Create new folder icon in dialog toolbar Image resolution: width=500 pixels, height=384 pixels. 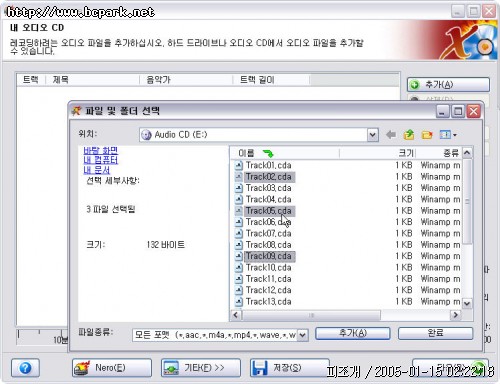point(427,135)
